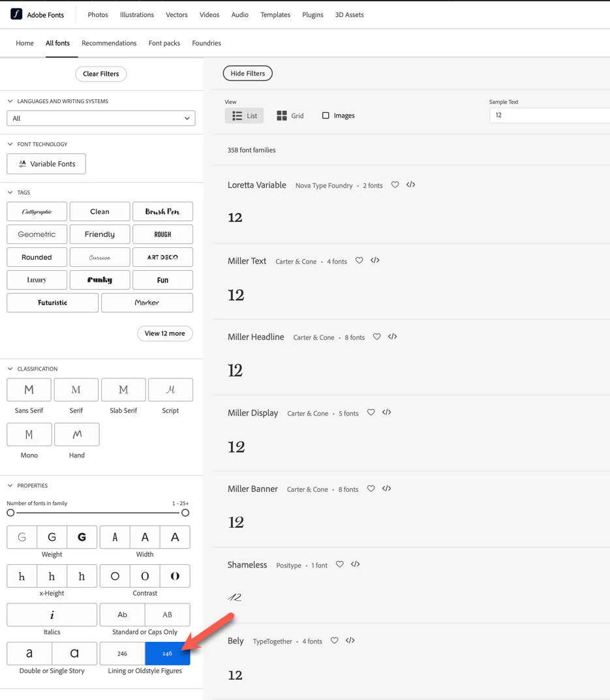This screenshot has width=610, height=700.
Task: Click the Clear Filters button
Action: (101, 74)
